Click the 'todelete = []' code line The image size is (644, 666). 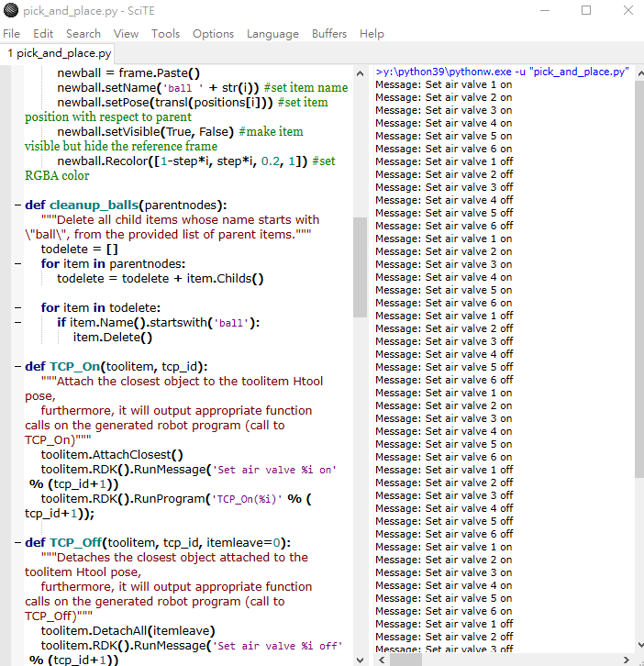(80, 250)
